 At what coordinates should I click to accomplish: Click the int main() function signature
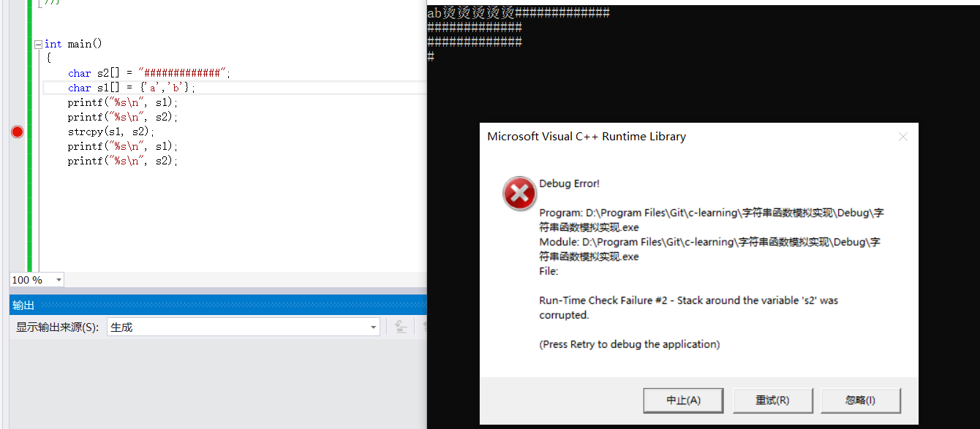click(73, 44)
